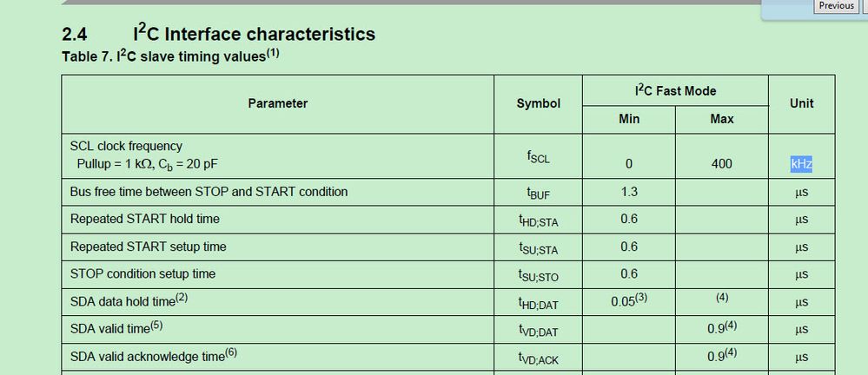Click the Repeated START hold time text
Image resolution: width=868 pixels, height=375 pixels.
tap(144, 219)
